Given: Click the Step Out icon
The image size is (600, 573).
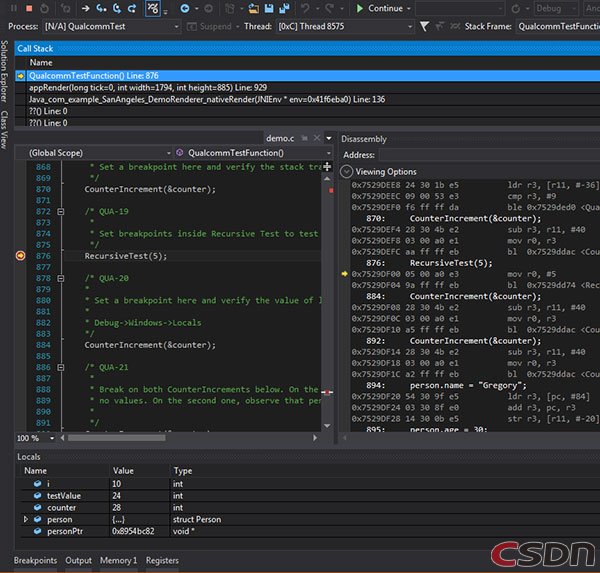Looking at the screenshot, I should pos(132,8).
